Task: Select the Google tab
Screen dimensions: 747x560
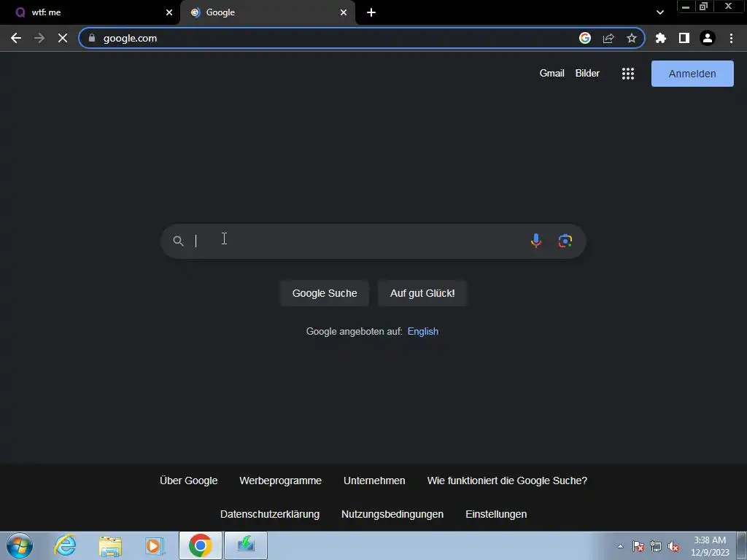Action: tap(268, 12)
